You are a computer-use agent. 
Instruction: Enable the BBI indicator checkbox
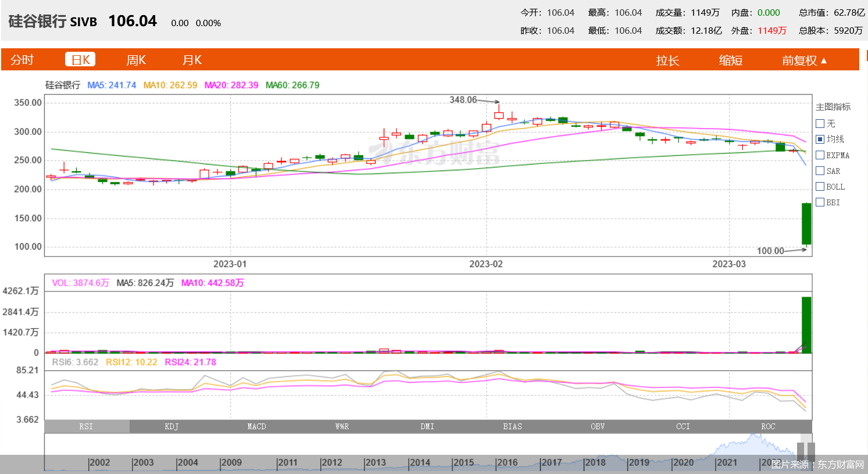pyautogui.click(x=820, y=202)
